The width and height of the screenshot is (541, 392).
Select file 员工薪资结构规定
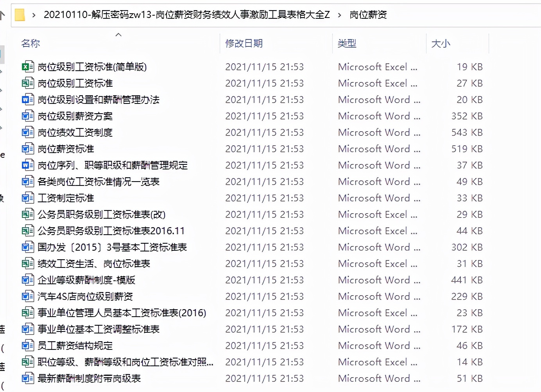75,346
